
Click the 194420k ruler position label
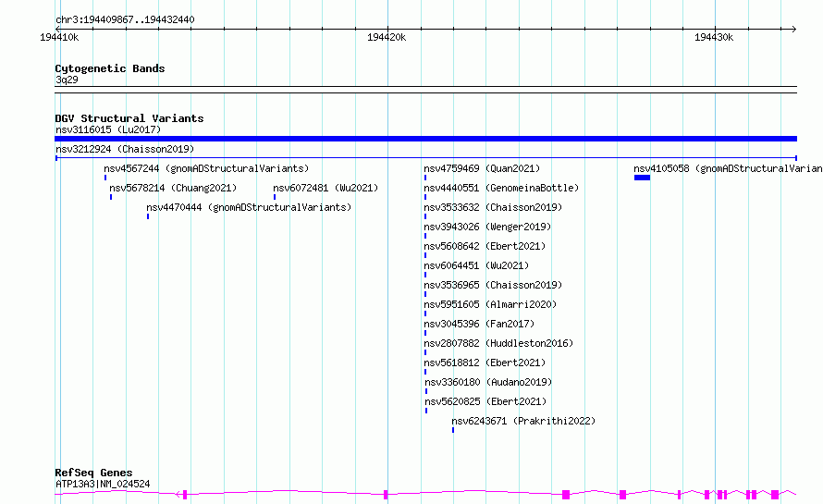387,37
